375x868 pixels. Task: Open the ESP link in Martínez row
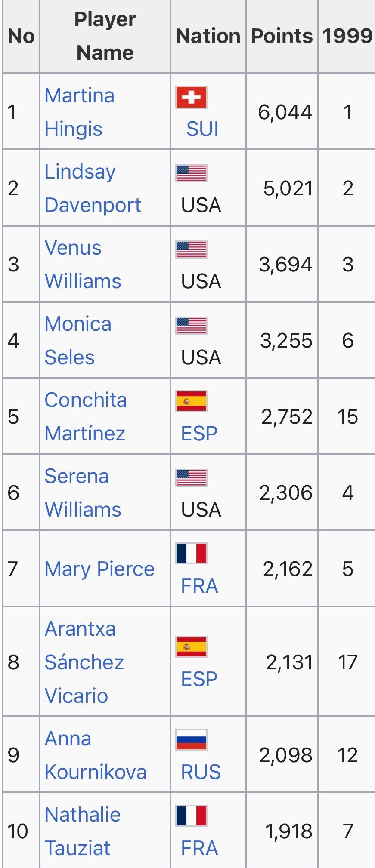coord(199,433)
